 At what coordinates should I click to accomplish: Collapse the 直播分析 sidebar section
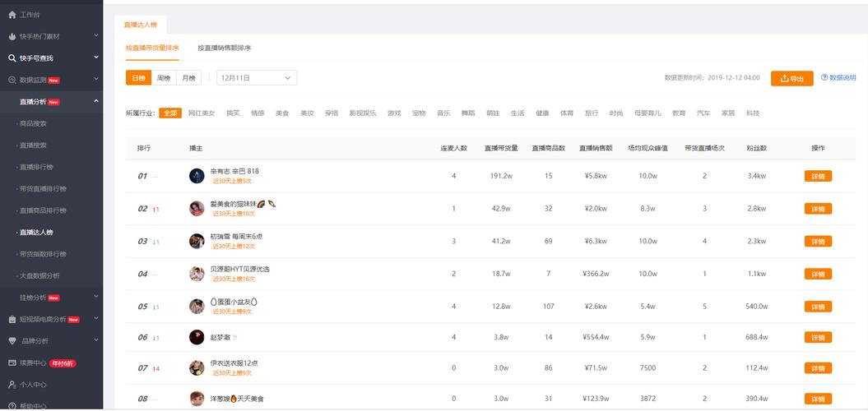pyautogui.click(x=96, y=101)
